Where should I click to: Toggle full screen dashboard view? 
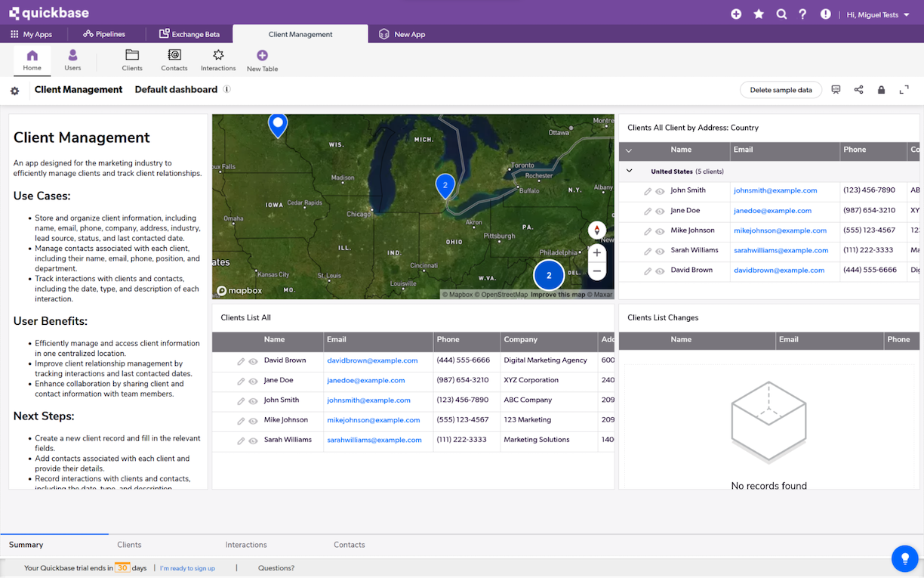pos(904,90)
